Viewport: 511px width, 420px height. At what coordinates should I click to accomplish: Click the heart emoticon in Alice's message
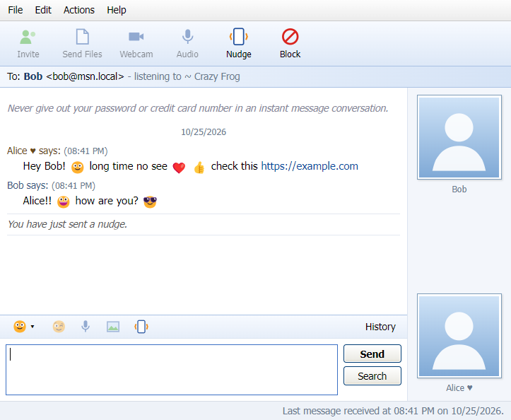179,168
